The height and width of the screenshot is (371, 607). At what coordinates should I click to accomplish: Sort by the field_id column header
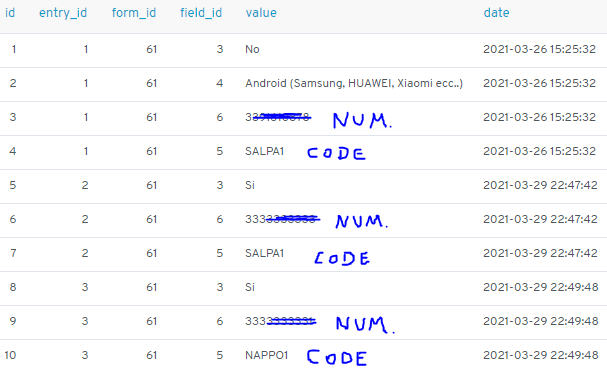point(201,13)
